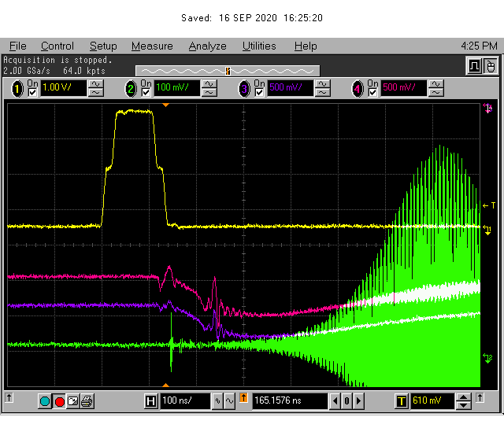The height and width of the screenshot is (428, 504).
Task: Click the 4:25 PM clock
Action: [x=479, y=46]
